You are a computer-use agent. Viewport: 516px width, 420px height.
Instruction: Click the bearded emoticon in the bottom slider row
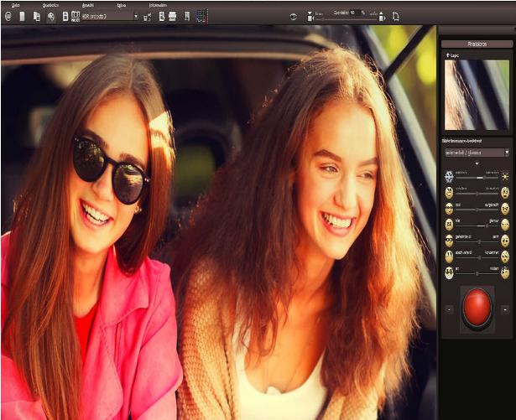click(x=449, y=272)
